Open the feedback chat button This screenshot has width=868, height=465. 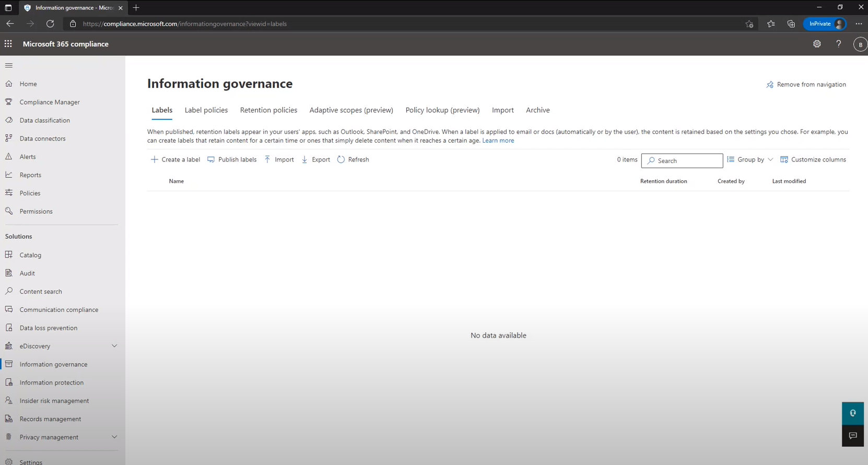(853, 436)
